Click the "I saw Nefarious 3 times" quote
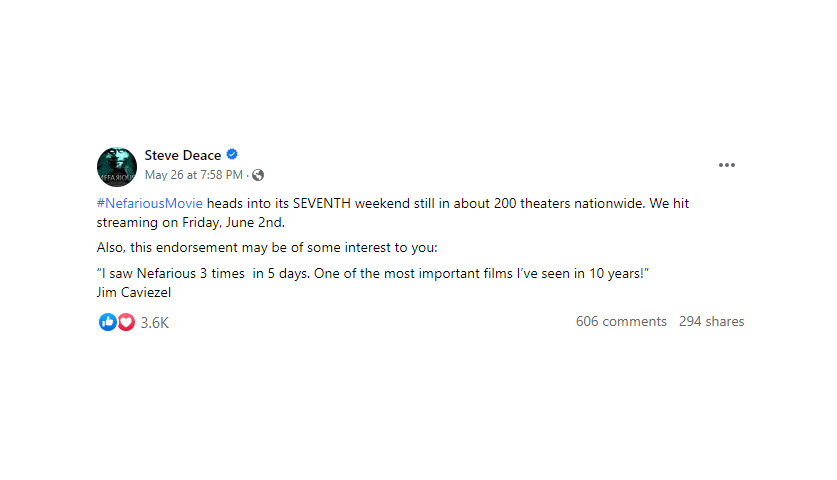Image resolution: width=837 pixels, height=480 pixels. tap(172, 274)
